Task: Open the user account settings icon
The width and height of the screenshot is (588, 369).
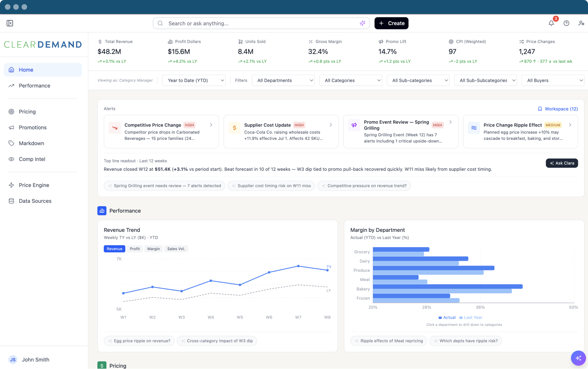Action: 581,23
